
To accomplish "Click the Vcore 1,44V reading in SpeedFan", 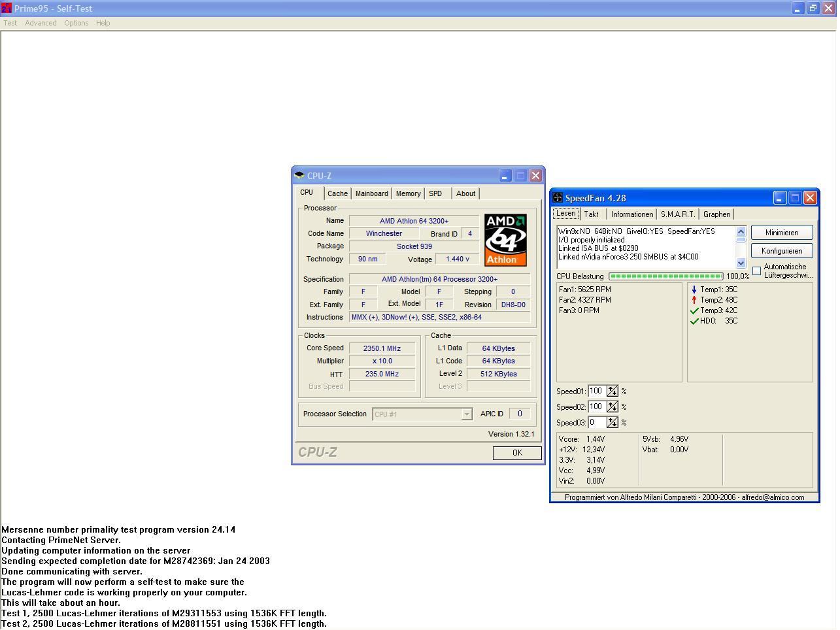I will point(582,439).
